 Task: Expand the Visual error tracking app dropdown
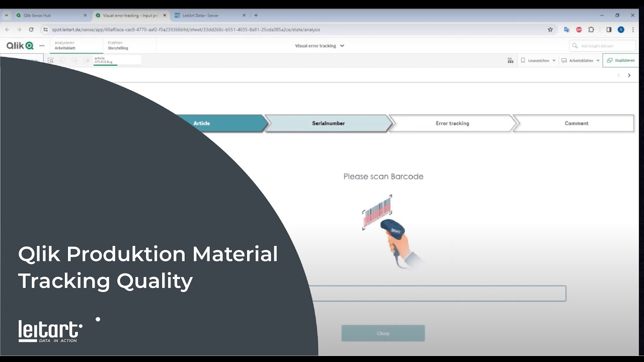click(319, 46)
